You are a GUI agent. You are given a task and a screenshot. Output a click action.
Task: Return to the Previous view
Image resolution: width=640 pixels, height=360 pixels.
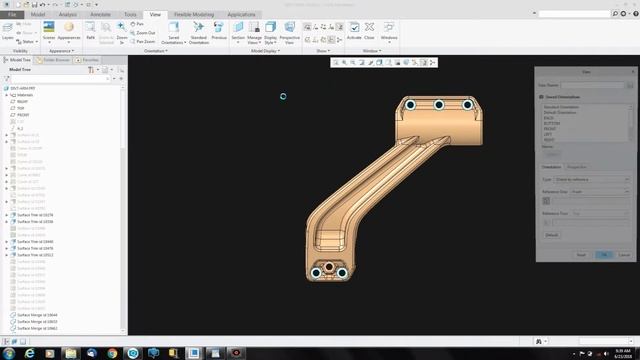[219, 31]
